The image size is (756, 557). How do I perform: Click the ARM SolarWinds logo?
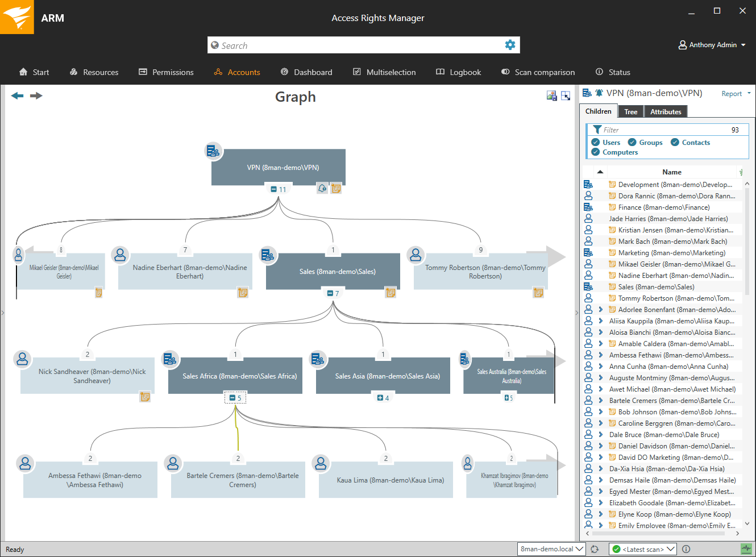pyautogui.click(x=17, y=17)
